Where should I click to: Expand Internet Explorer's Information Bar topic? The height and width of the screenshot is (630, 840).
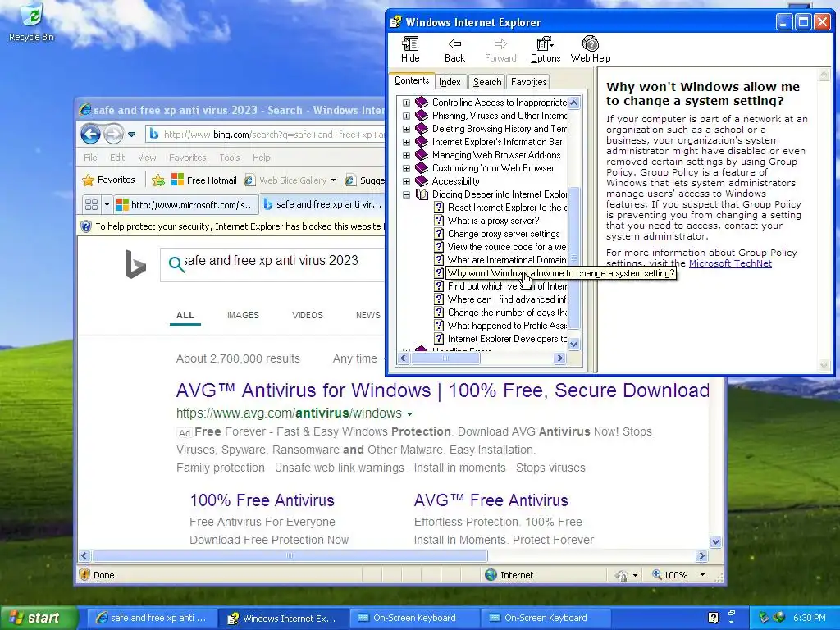(406, 142)
